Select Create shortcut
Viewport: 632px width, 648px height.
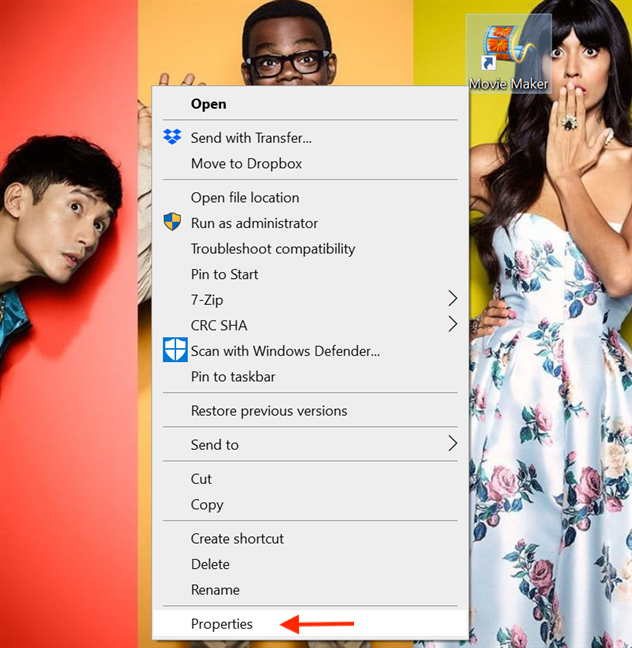310,538
